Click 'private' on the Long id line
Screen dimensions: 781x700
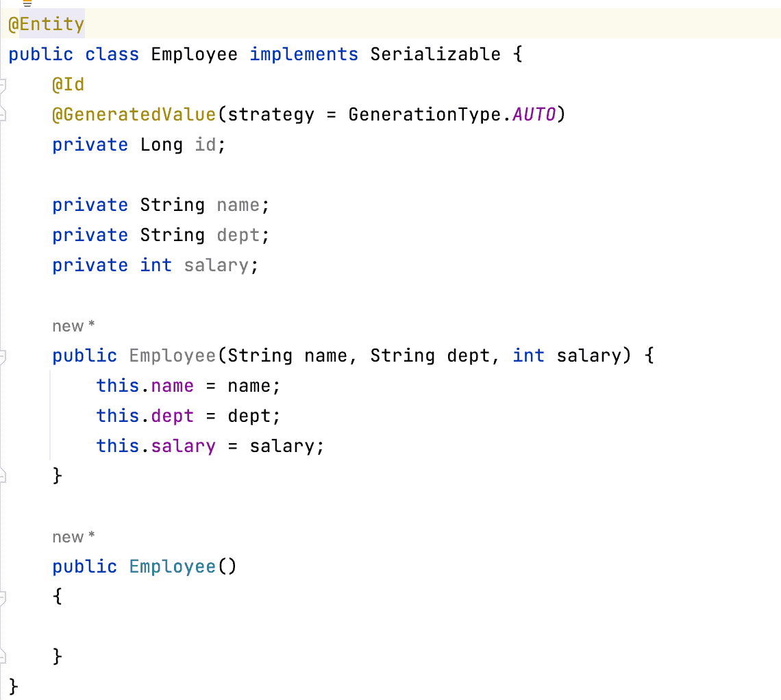point(90,145)
